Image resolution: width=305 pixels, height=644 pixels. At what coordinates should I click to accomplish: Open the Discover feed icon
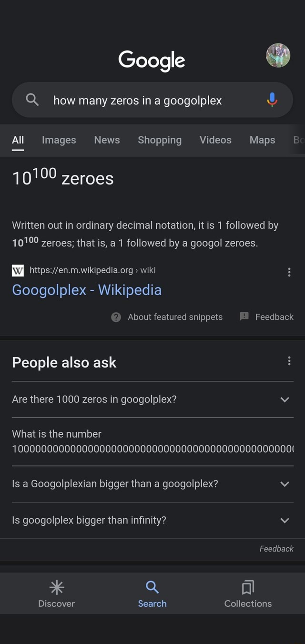pyautogui.click(x=56, y=587)
